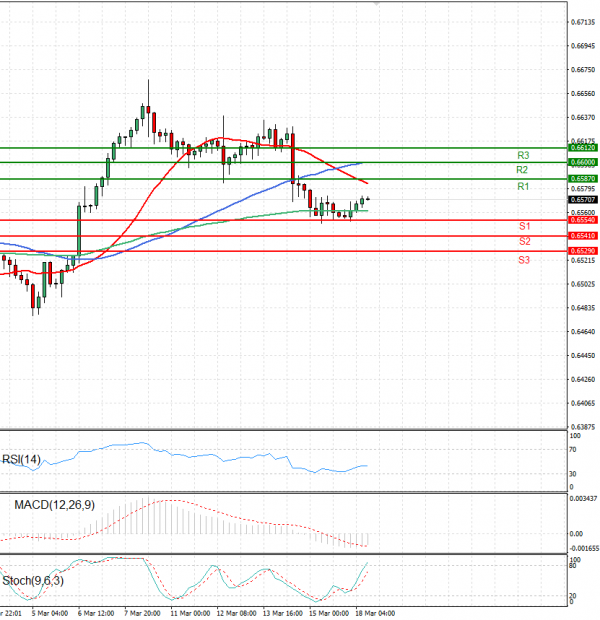The width and height of the screenshot is (600, 620).
Task: Click the MACD -0.001655 scale value
Action: (584, 549)
